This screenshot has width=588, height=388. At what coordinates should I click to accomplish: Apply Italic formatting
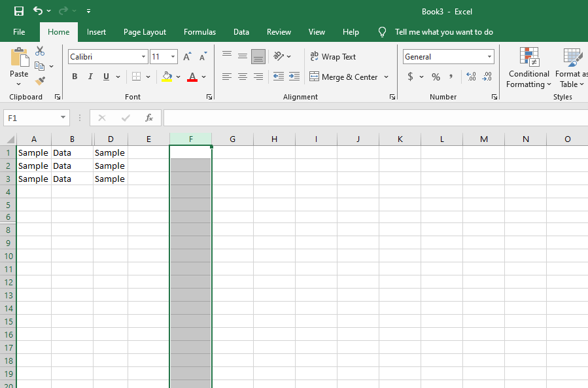(x=90, y=77)
